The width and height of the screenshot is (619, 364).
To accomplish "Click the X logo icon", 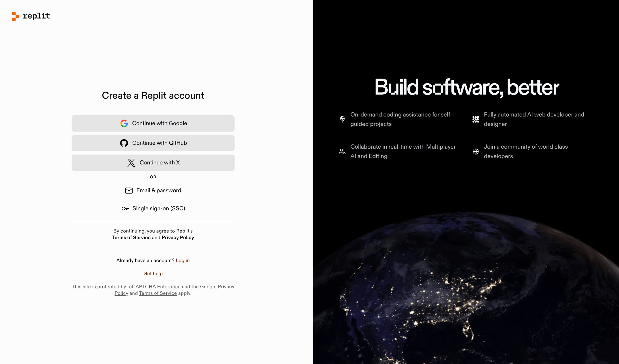I will (131, 163).
